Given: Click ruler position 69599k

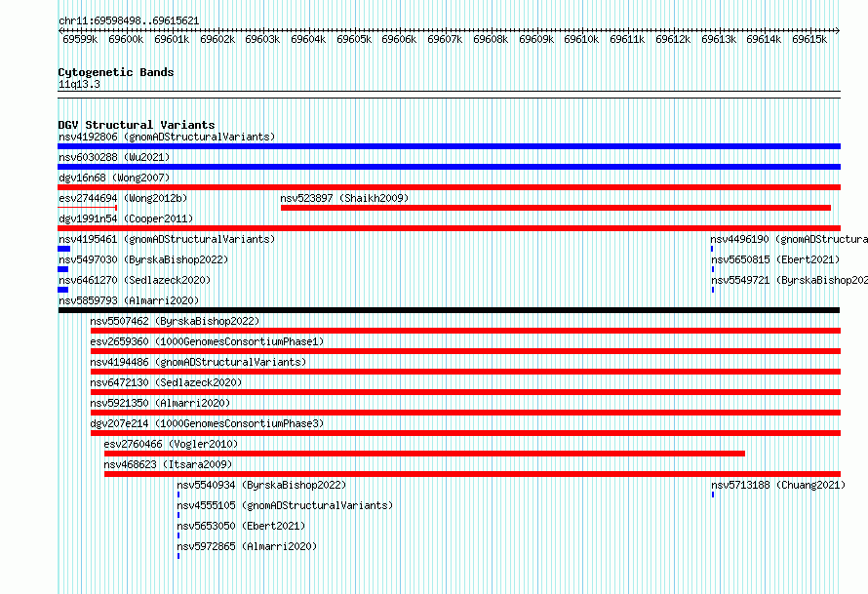Looking at the screenshot, I should click(80, 39).
